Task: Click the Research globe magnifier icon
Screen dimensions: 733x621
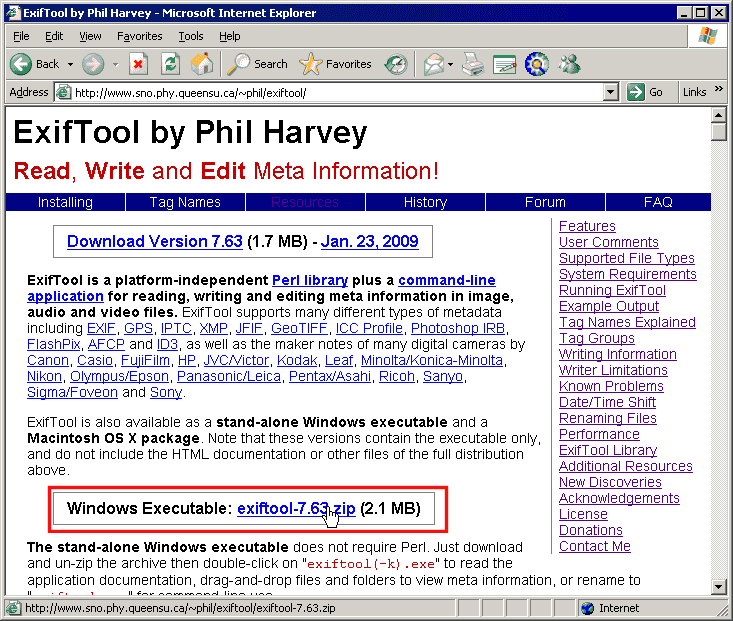Action: tap(537, 64)
